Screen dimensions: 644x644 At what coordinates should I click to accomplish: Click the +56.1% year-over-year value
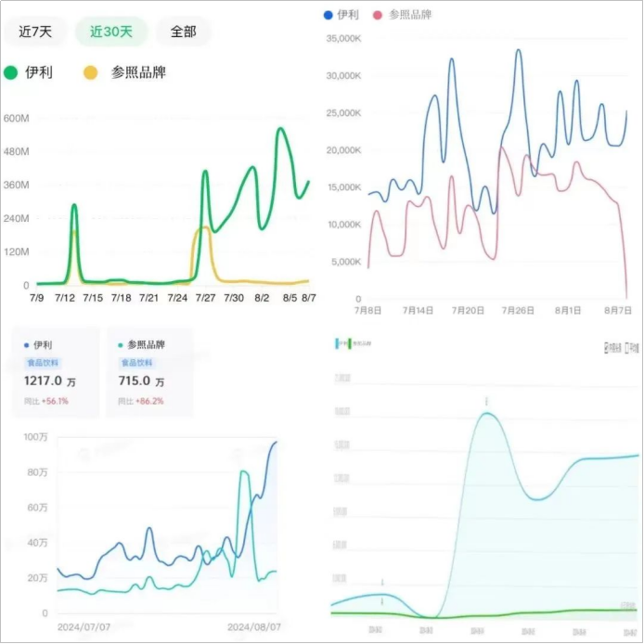pyautogui.click(x=55, y=401)
